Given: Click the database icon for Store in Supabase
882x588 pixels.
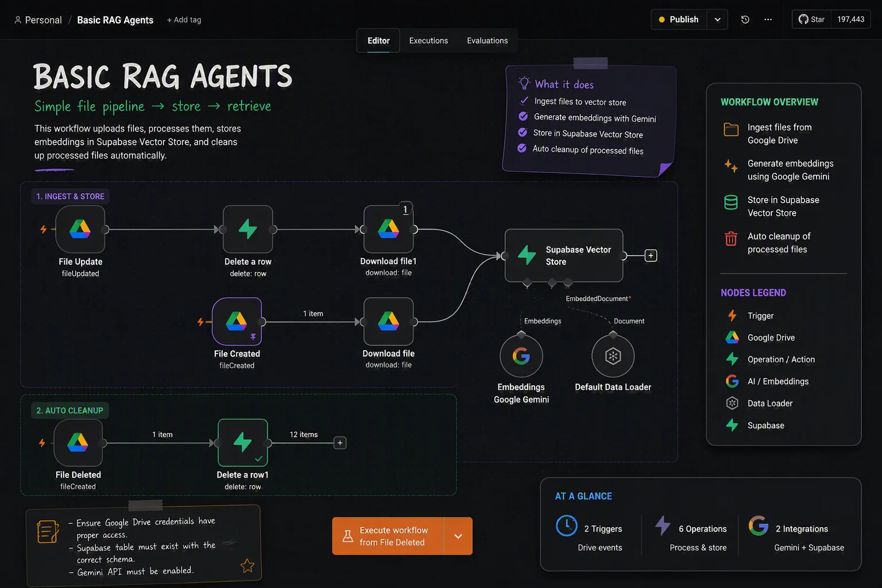Looking at the screenshot, I should (x=731, y=202).
